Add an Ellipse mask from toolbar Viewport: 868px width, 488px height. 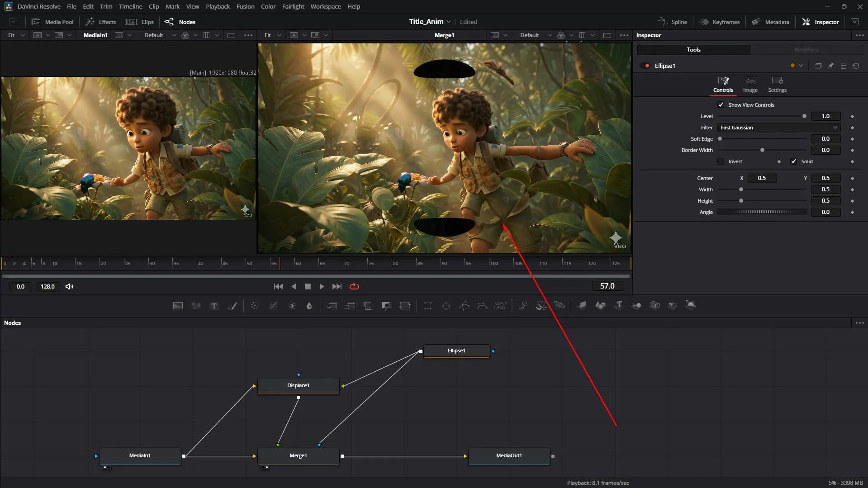pos(446,306)
